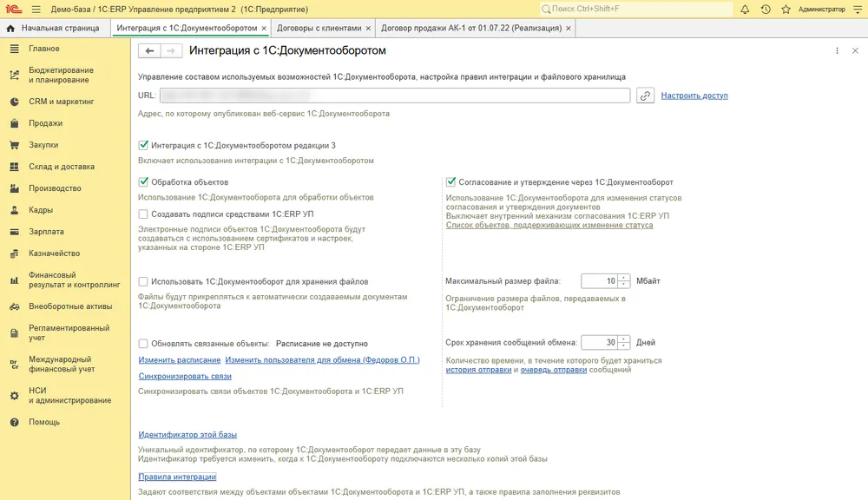Open the Правила интеграции link
This screenshot has width=868, height=500.
pyautogui.click(x=177, y=477)
